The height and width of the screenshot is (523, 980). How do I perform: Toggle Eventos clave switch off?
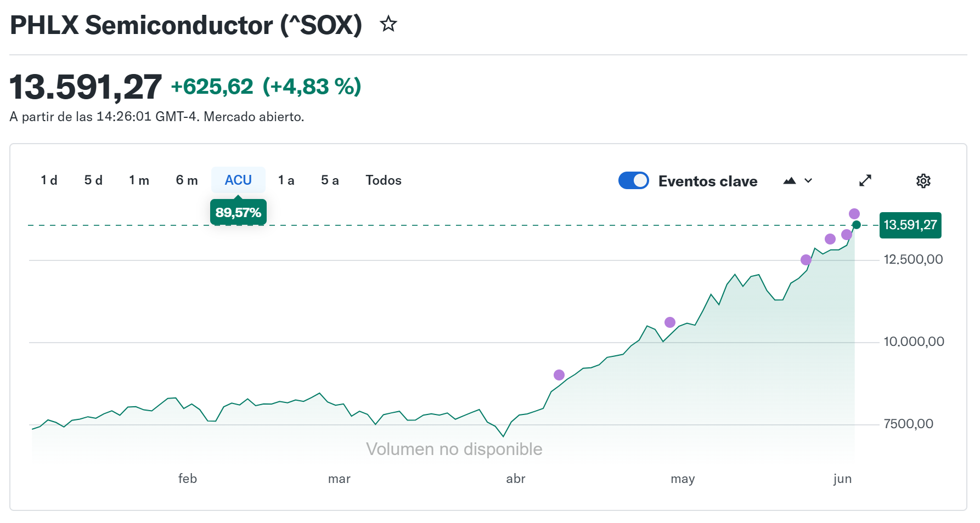coord(634,180)
